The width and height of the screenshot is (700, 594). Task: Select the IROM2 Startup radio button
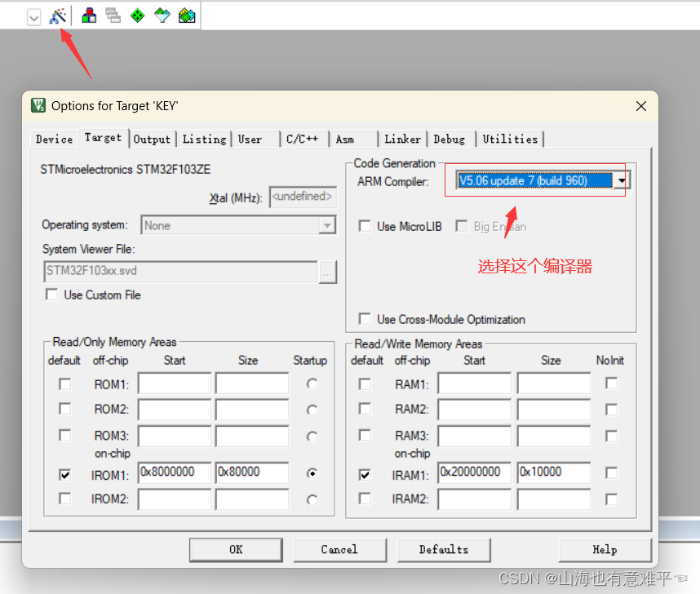[312, 499]
